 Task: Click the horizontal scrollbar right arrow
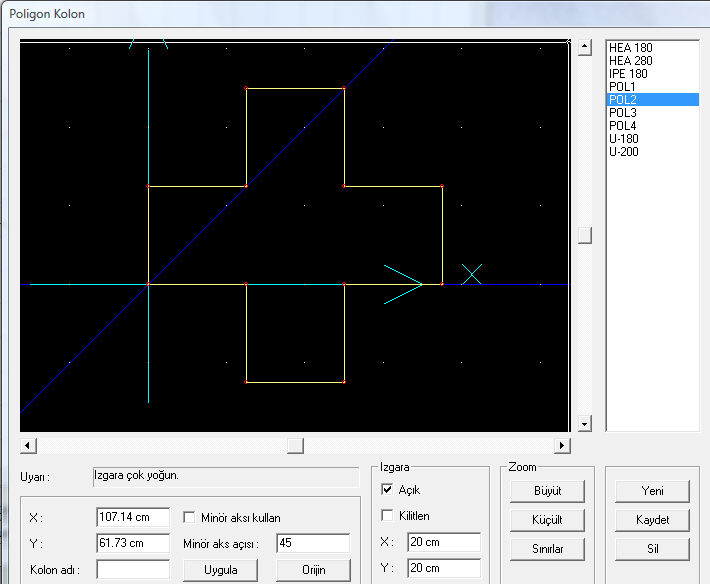coord(562,445)
